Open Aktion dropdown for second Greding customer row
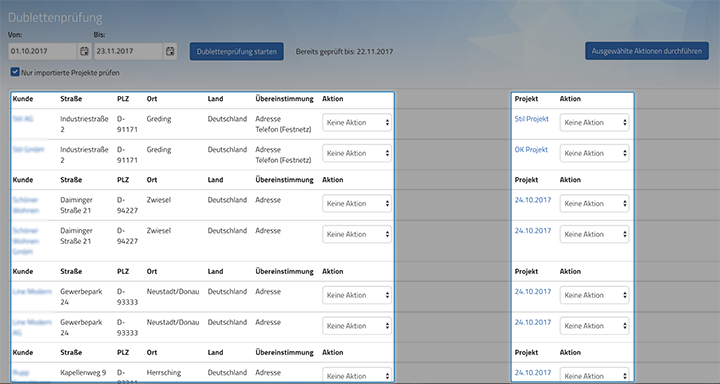This screenshot has width=720, height=384. click(357, 153)
